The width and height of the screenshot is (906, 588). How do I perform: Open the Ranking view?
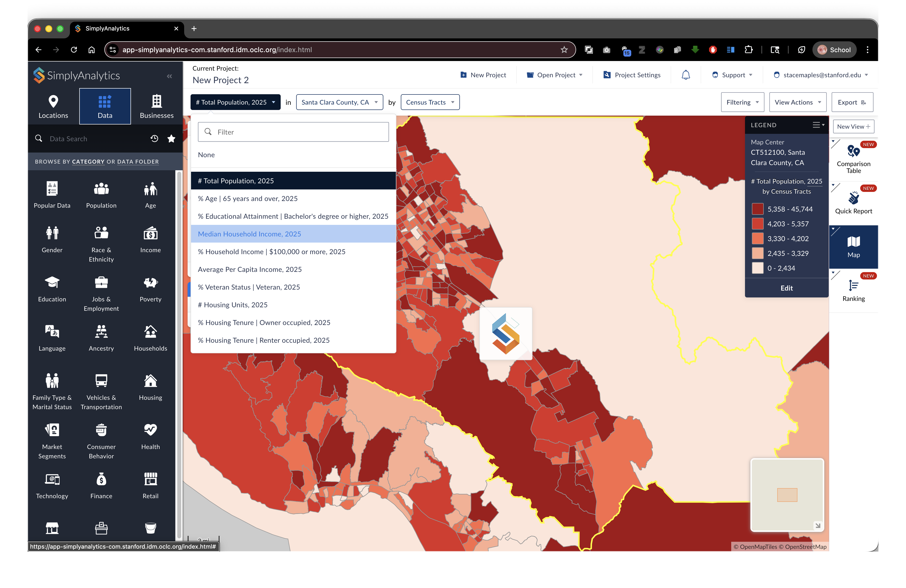854,291
